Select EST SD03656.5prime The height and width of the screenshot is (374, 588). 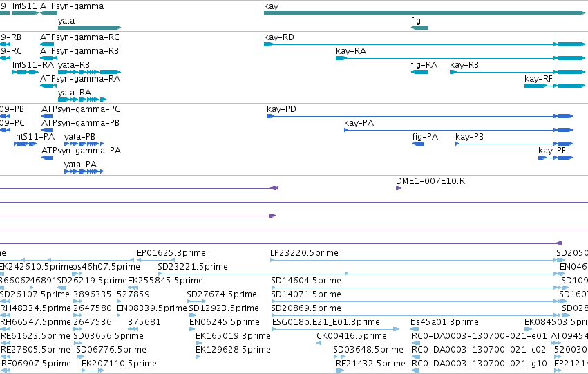pos(77,344)
